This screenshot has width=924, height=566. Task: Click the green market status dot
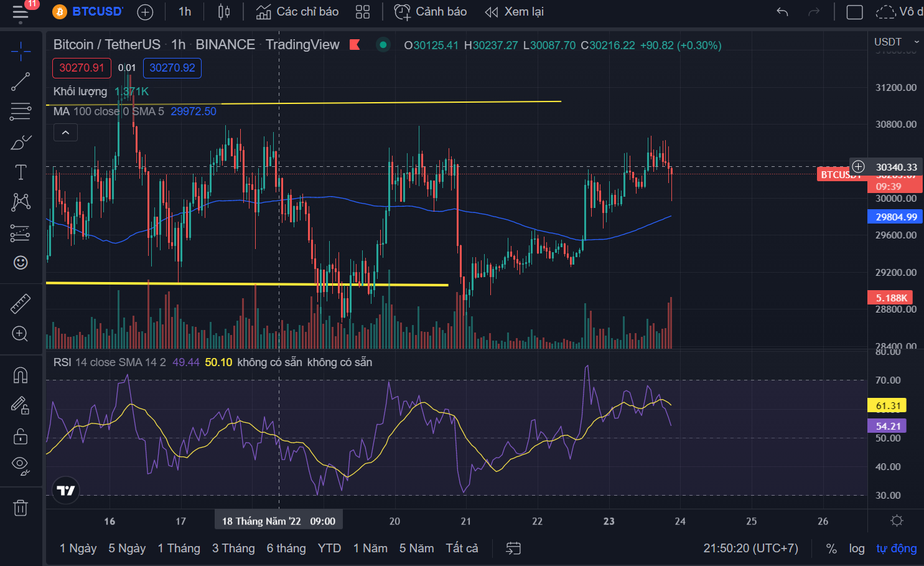[383, 45]
